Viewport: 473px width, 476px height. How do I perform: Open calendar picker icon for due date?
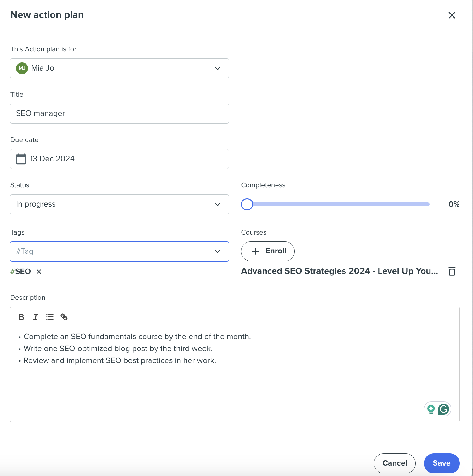21,159
